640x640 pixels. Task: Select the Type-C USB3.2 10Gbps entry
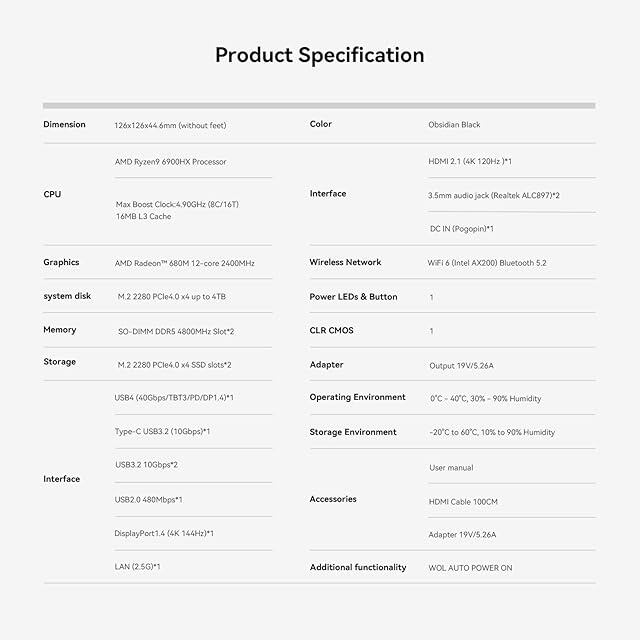tap(162, 431)
